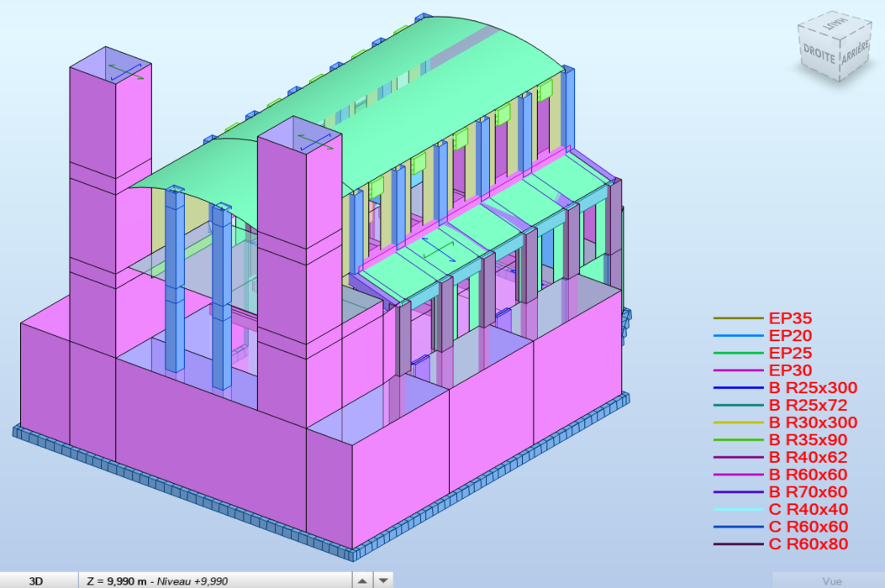Click the EP25 legend color line
Viewport: 885px width, 588px height.
(738, 353)
